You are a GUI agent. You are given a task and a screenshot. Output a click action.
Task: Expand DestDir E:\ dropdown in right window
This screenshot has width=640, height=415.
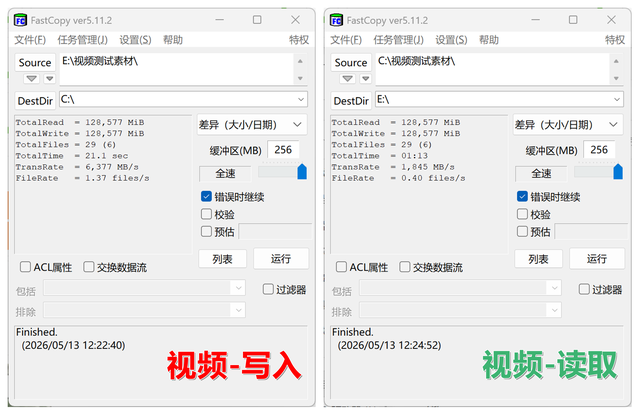click(x=617, y=100)
